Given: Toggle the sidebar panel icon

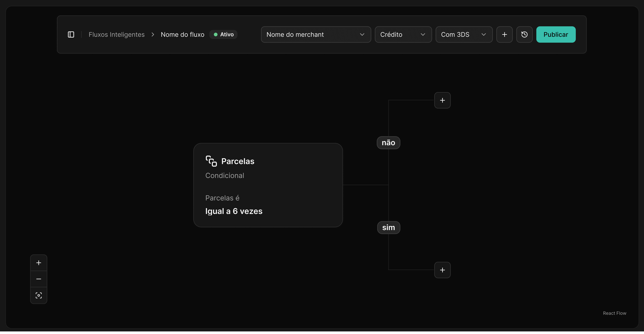Looking at the screenshot, I should pyautogui.click(x=71, y=34).
